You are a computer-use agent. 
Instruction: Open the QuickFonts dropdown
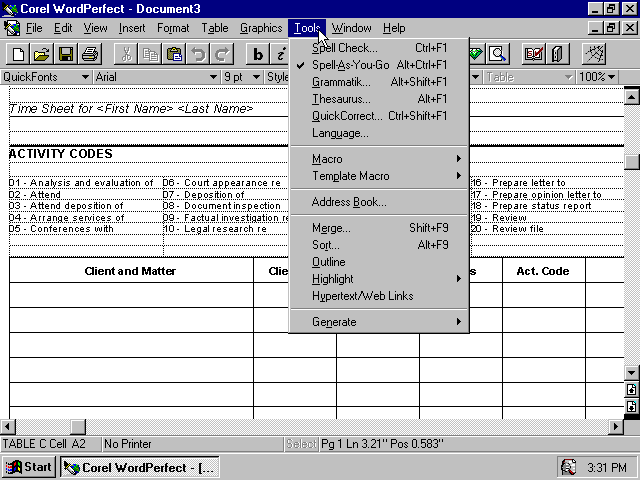point(85,77)
